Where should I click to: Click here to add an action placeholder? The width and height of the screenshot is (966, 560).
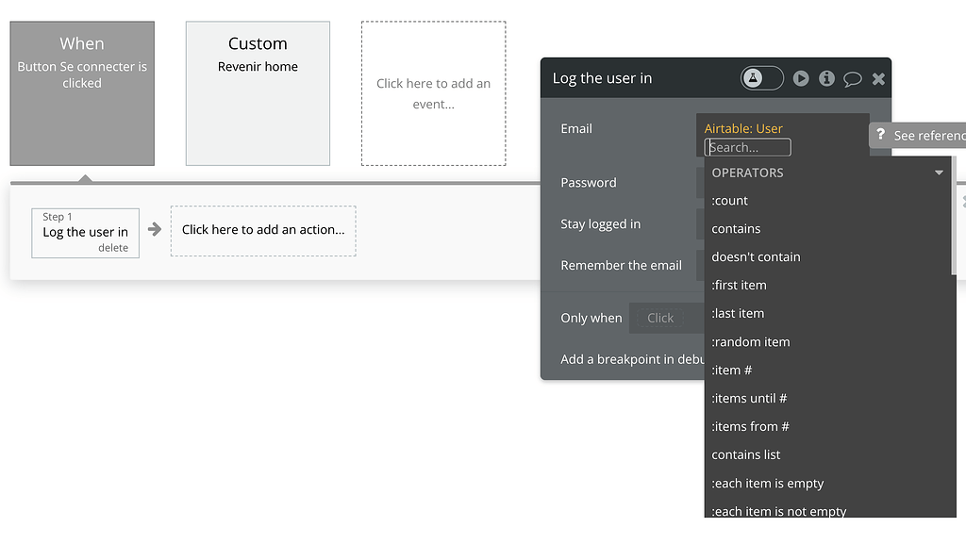coord(263,229)
